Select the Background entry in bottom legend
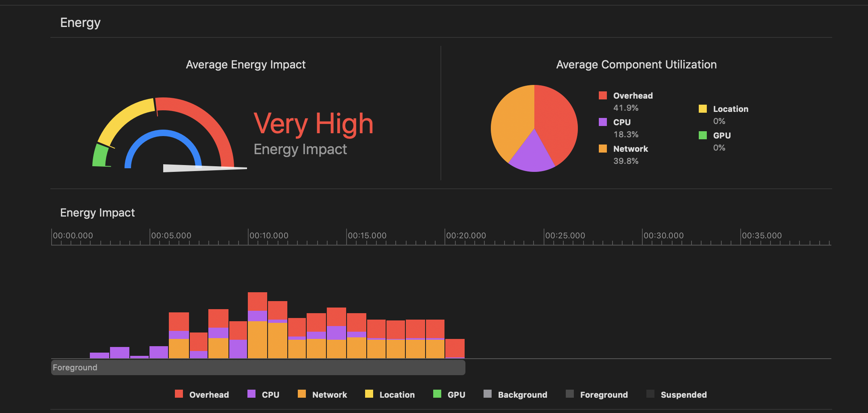Viewport: 868px width, 413px height. pos(522,394)
